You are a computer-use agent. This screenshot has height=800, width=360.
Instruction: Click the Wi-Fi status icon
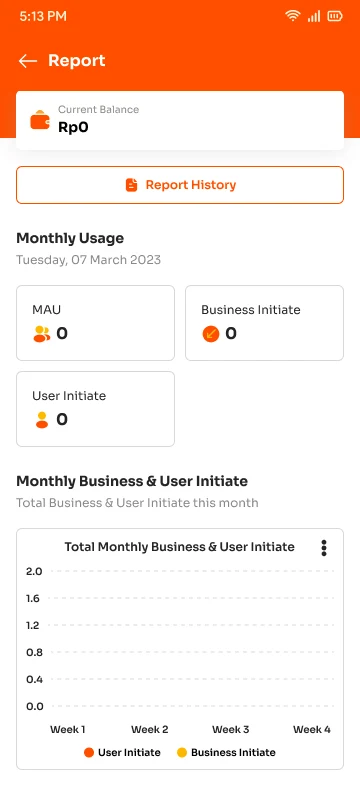(x=293, y=16)
